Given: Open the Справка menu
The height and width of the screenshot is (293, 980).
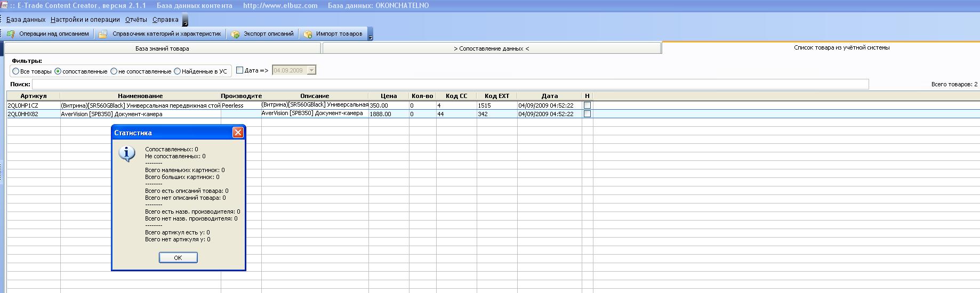Looking at the screenshot, I should coord(165,20).
